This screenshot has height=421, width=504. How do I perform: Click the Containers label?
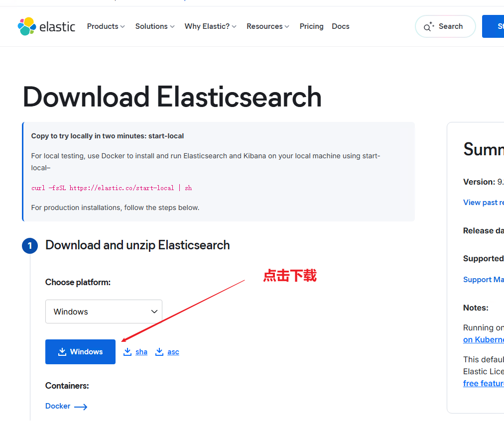click(67, 385)
